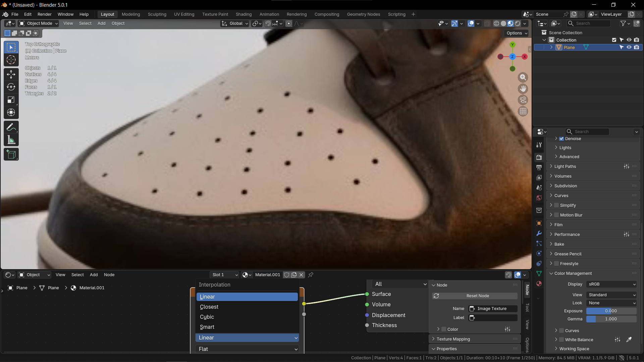
Task: Select the Transform tool
Action: pos(11,113)
